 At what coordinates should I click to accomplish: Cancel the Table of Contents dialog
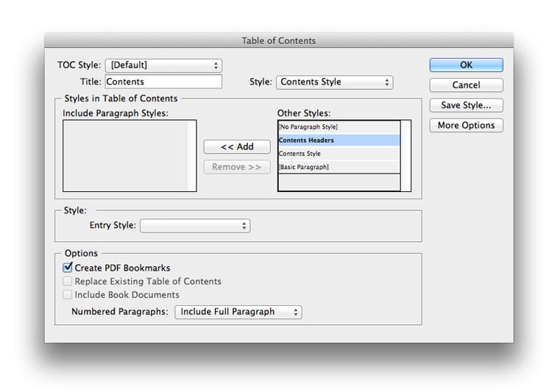pos(466,85)
